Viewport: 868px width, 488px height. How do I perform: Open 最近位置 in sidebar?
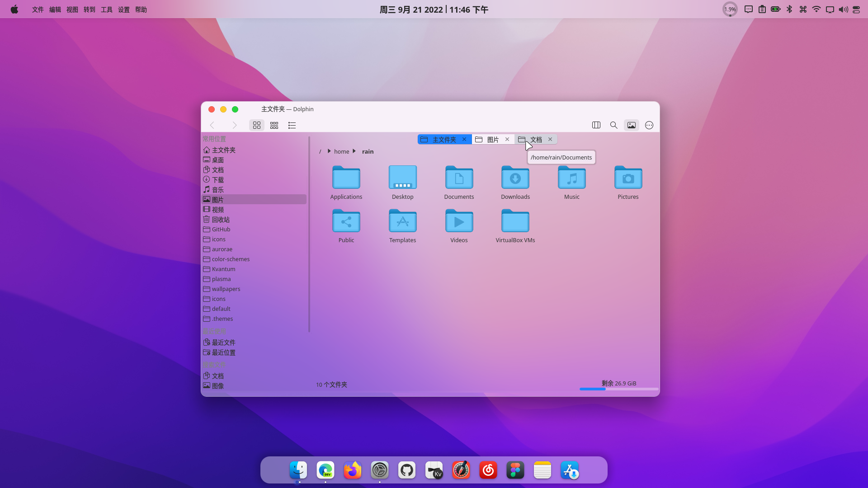(x=254, y=352)
